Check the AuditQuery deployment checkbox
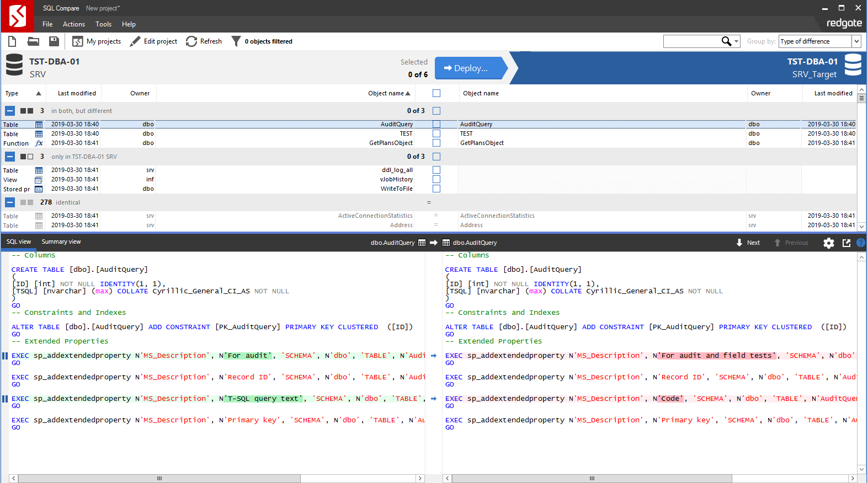Image resolution: width=868 pixels, height=483 pixels. click(436, 124)
